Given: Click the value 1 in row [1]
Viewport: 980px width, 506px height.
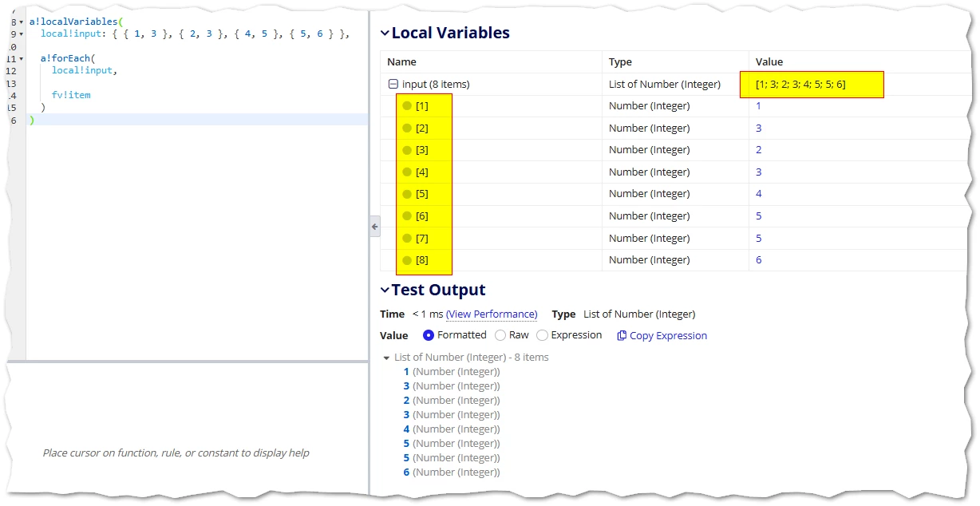Looking at the screenshot, I should 758,106.
